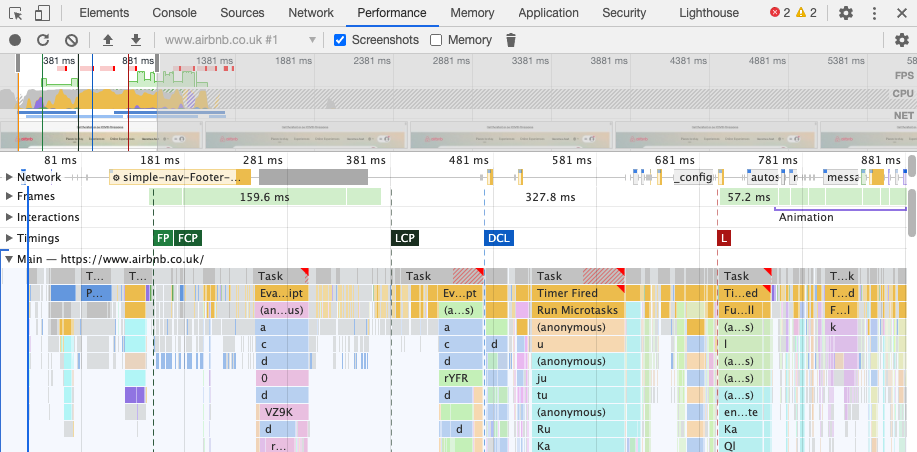Click the red error count badge
This screenshot has height=452, width=917.
780,13
